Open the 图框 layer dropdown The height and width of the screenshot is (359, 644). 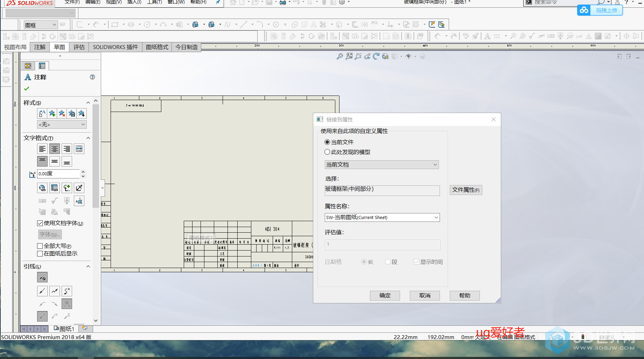tap(41, 25)
